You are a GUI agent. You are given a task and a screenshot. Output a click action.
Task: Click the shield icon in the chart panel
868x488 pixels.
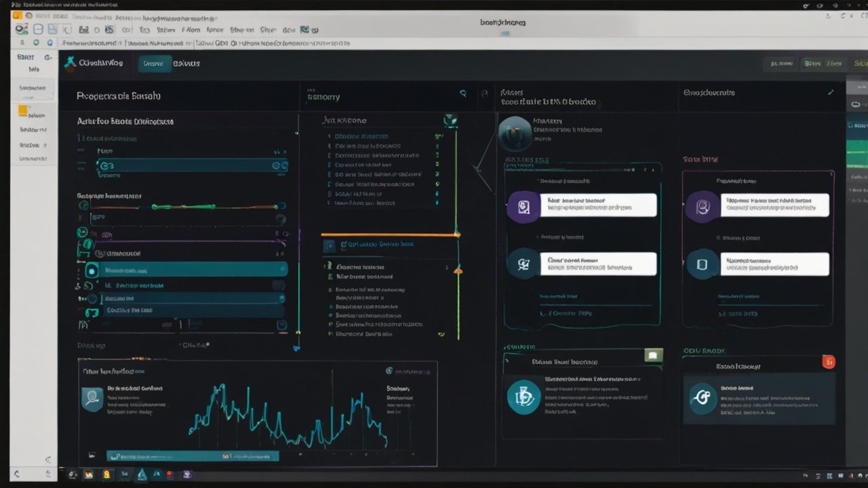coord(92,399)
